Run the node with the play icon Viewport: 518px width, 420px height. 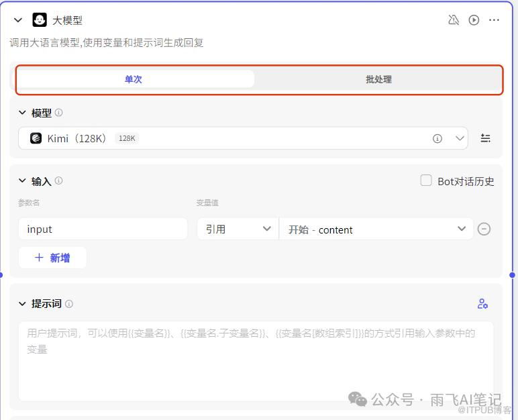(474, 20)
